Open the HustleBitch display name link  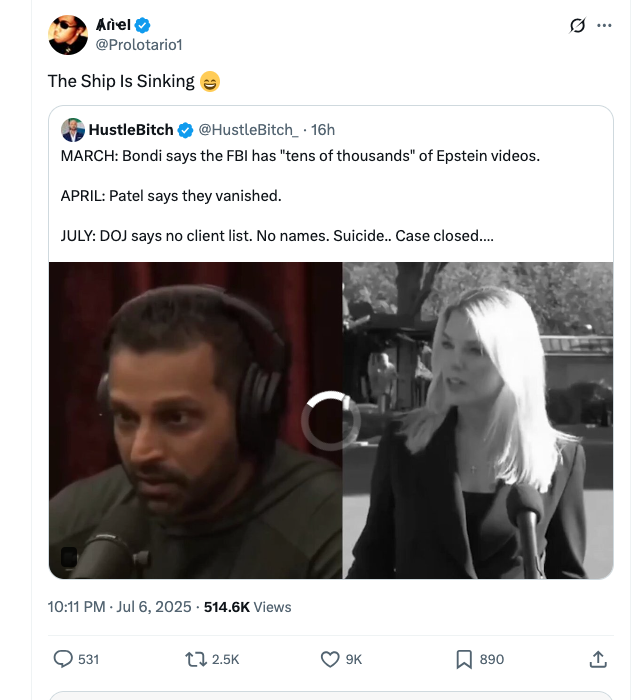[x=131, y=130]
